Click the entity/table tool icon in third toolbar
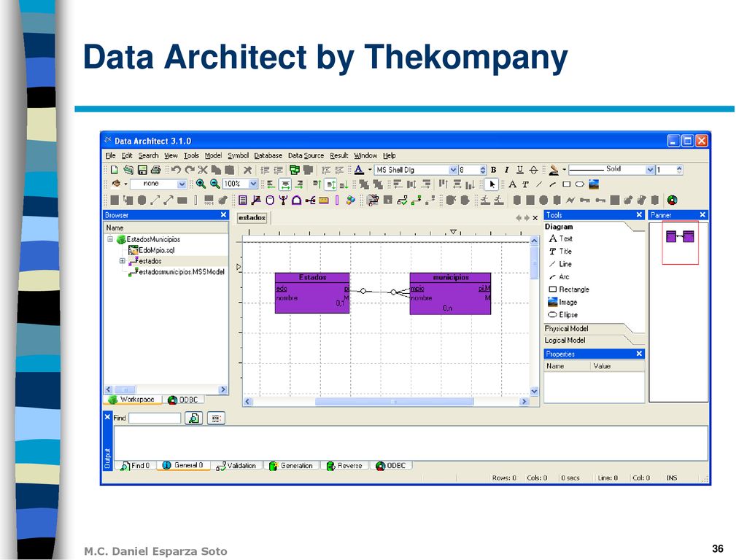The width and height of the screenshot is (747, 560). 242,200
